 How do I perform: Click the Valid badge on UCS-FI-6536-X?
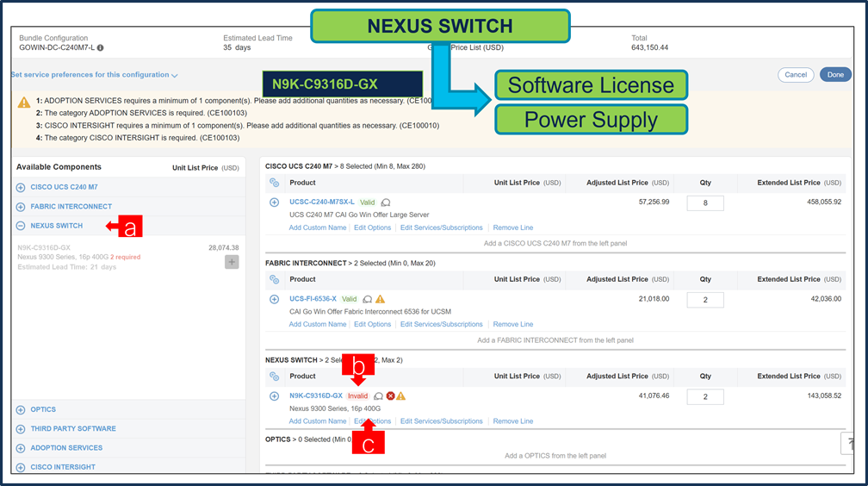point(349,299)
